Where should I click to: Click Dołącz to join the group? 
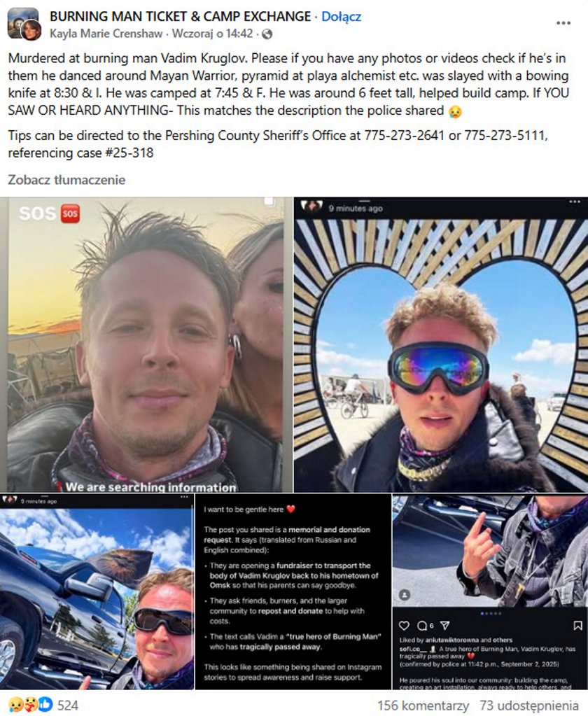coord(341,16)
